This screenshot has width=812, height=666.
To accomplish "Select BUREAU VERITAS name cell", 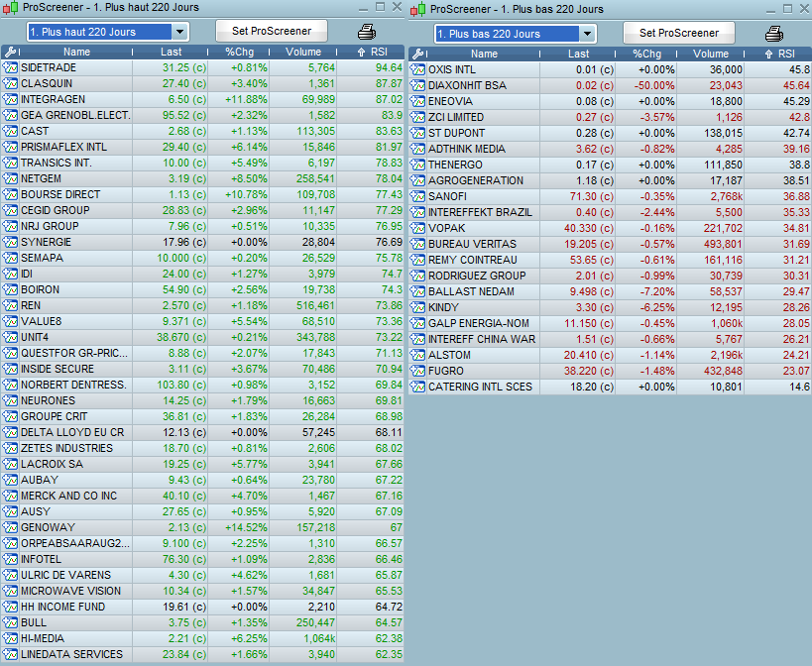I will coord(483,244).
